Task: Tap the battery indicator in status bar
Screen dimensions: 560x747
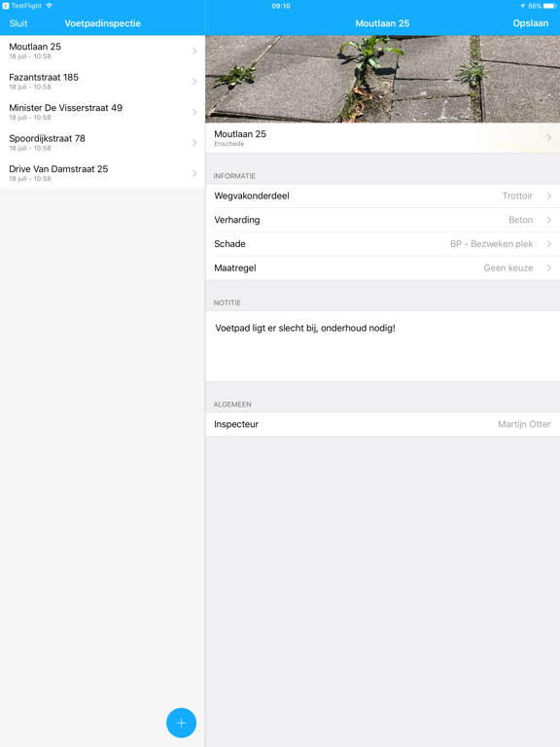Action: [550, 6]
